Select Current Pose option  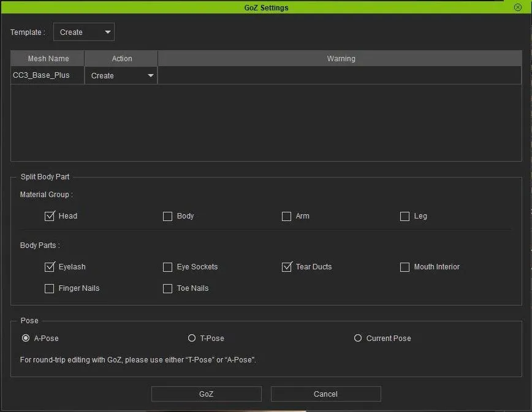358,338
